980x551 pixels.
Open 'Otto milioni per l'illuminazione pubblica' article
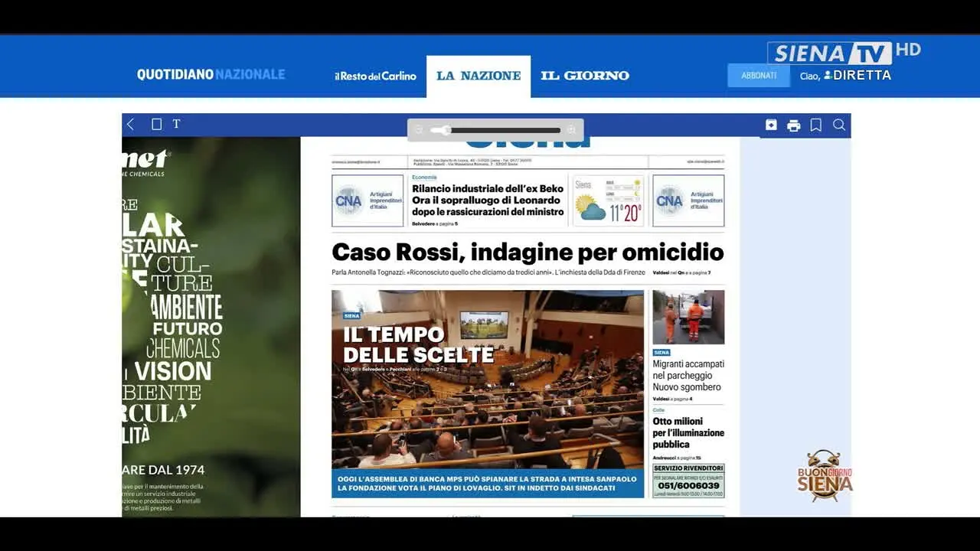click(688, 432)
